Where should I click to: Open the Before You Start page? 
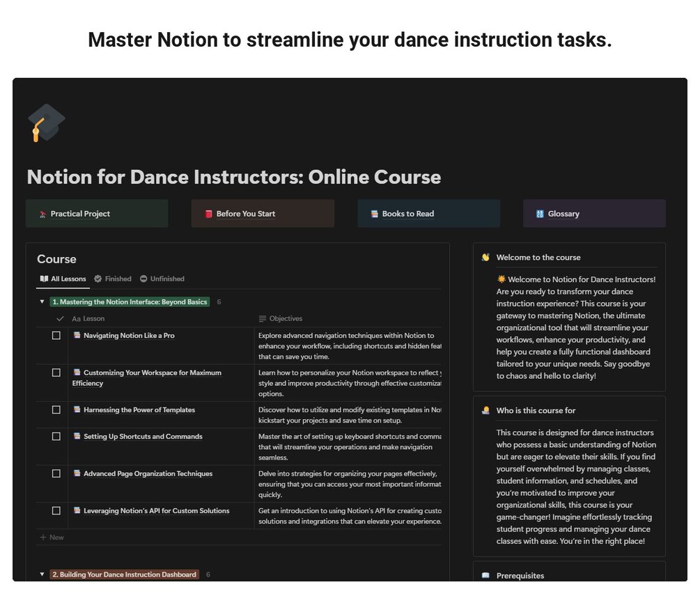(263, 214)
